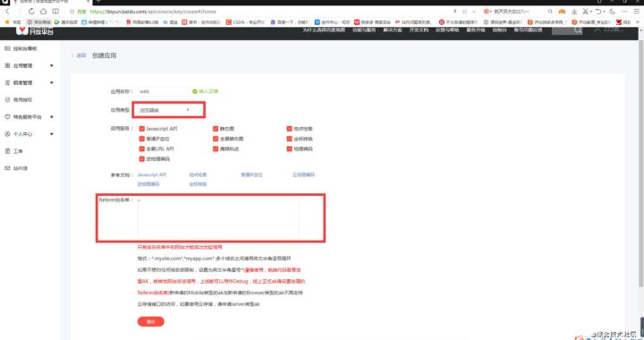
Task: Toggle the reading mode book icon
Action: tap(55, 12)
